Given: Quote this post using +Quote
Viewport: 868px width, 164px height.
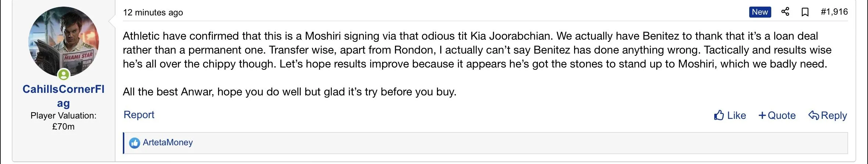Looking at the screenshot, I should pos(777,116).
